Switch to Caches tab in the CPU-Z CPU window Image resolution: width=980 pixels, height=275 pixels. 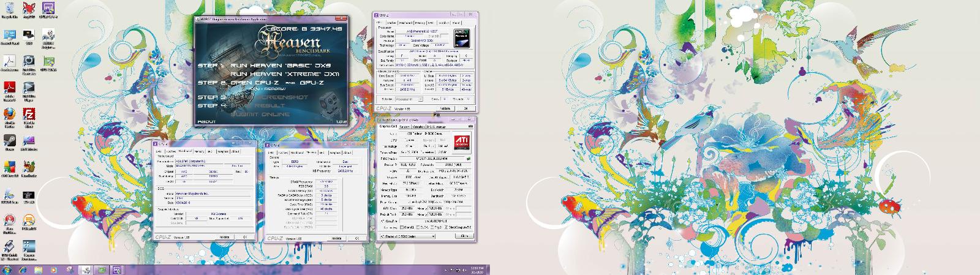pos(391,23)
